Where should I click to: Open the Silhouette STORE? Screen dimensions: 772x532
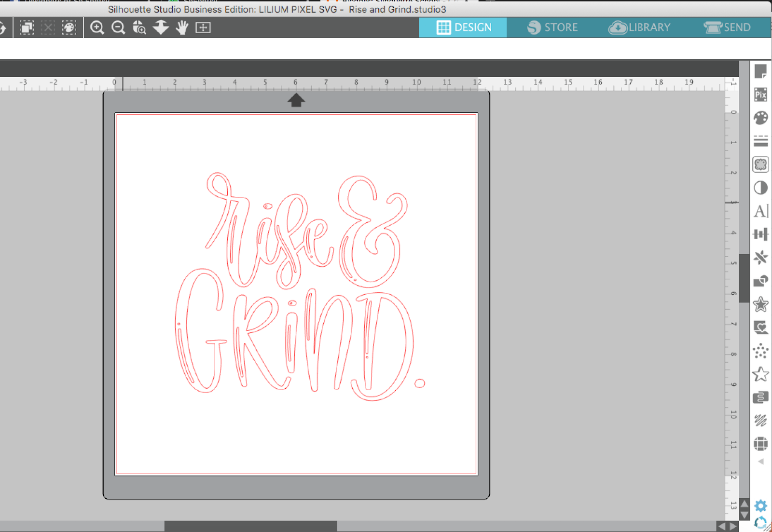pyautogui.click(x=553, y=27)
